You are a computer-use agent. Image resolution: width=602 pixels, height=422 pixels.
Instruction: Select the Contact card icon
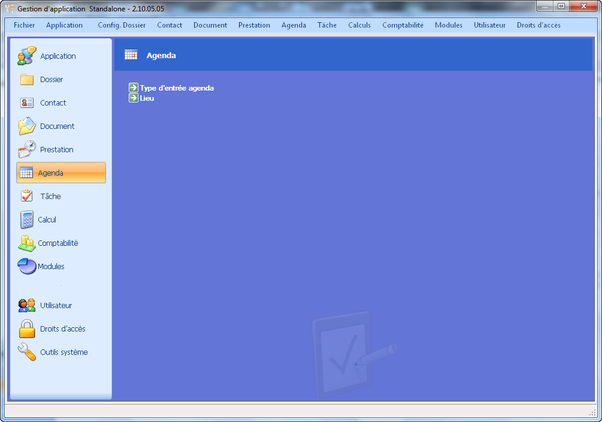pos(27,102)
